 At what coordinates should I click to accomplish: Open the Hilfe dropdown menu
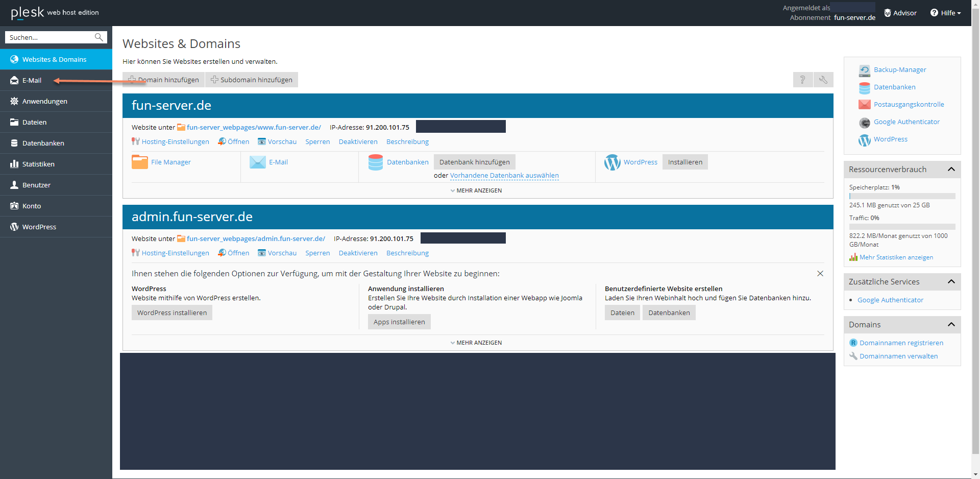[946, 13]
